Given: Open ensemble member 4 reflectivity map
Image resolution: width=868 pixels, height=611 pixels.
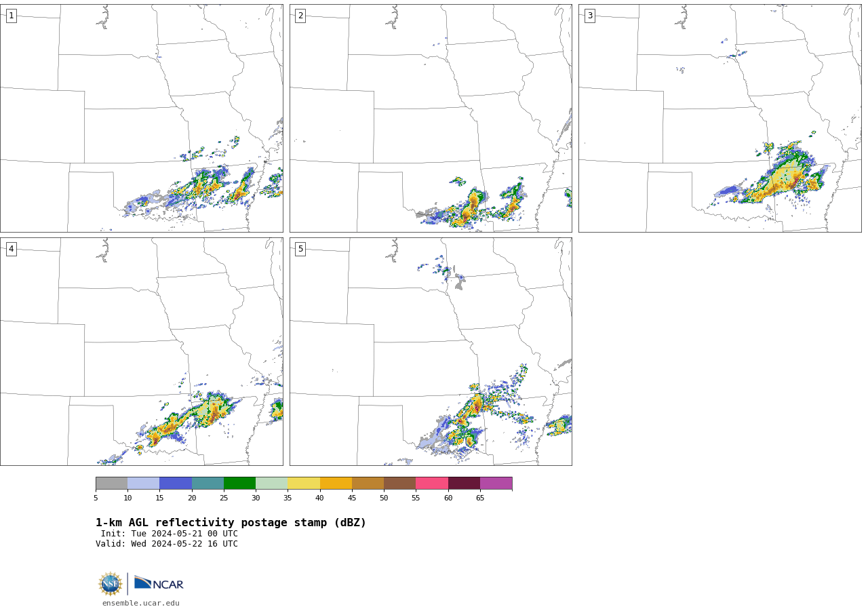Looking at the screenshot, I should [x=141, y=351].
